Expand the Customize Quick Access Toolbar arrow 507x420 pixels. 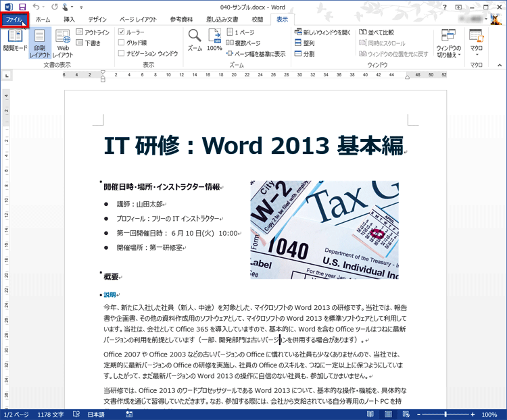click(x=82, y=7)
